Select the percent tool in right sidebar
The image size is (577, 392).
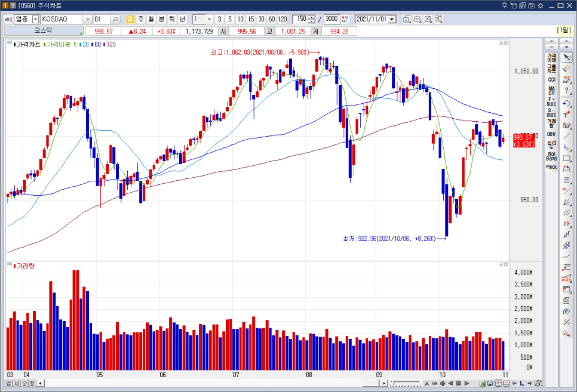coord(567,322)
